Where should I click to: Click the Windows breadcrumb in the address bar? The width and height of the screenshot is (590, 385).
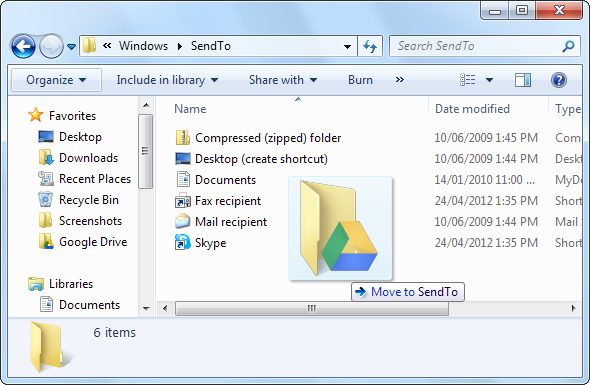pyautogui.click(x=143, y=46)
